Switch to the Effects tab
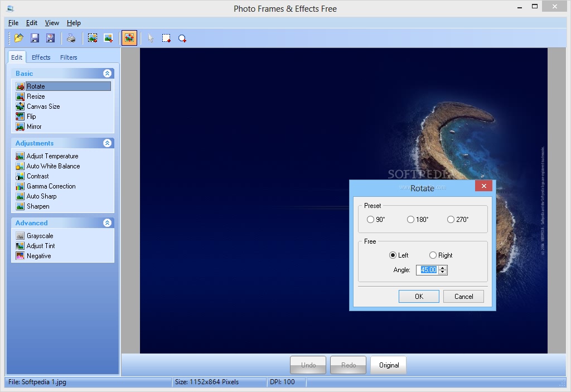571x392 pixels. point(41,57)
